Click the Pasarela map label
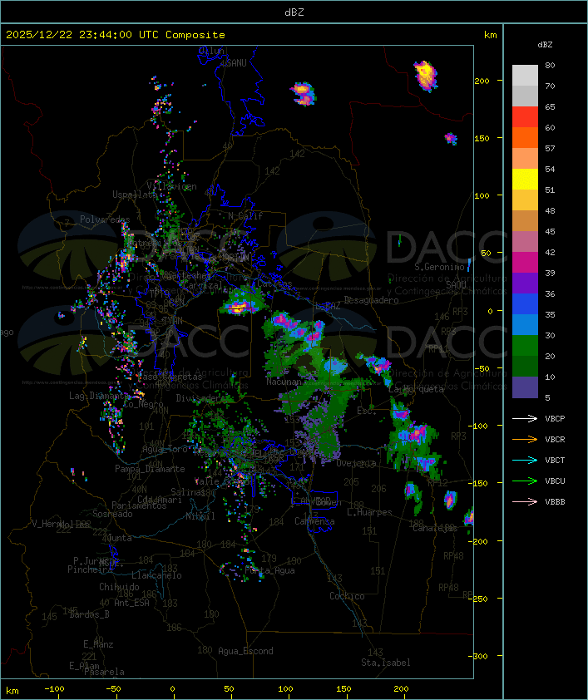This screenshot has height=700, width=588. point(105,672)
